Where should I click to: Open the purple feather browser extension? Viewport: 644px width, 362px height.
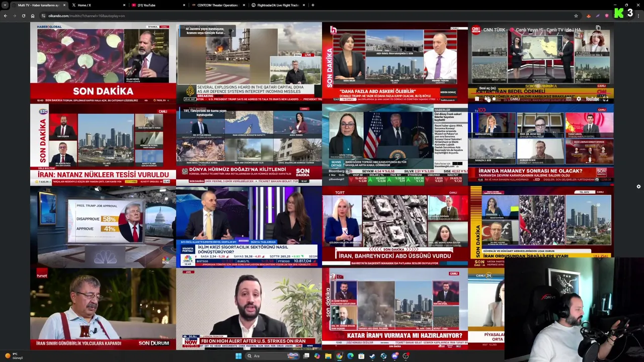598,16
